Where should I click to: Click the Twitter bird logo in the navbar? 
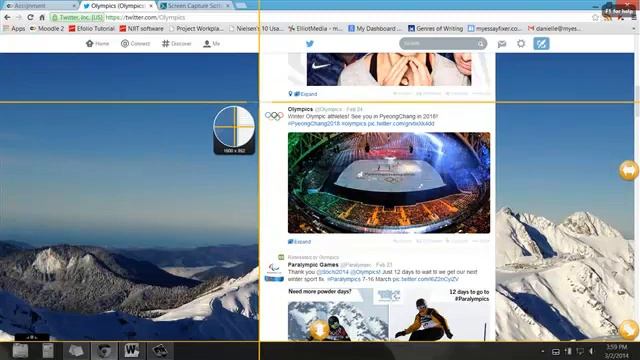tap(310, 44)
